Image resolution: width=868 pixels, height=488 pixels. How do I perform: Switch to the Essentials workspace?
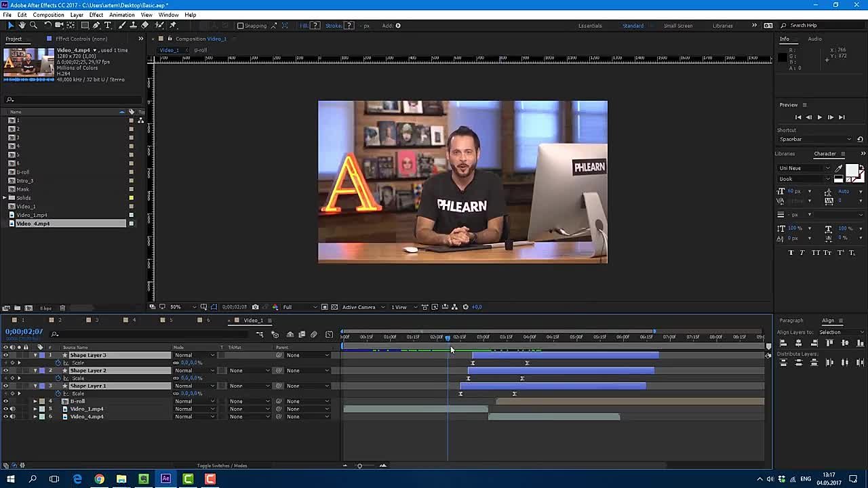tap(589, 26)
